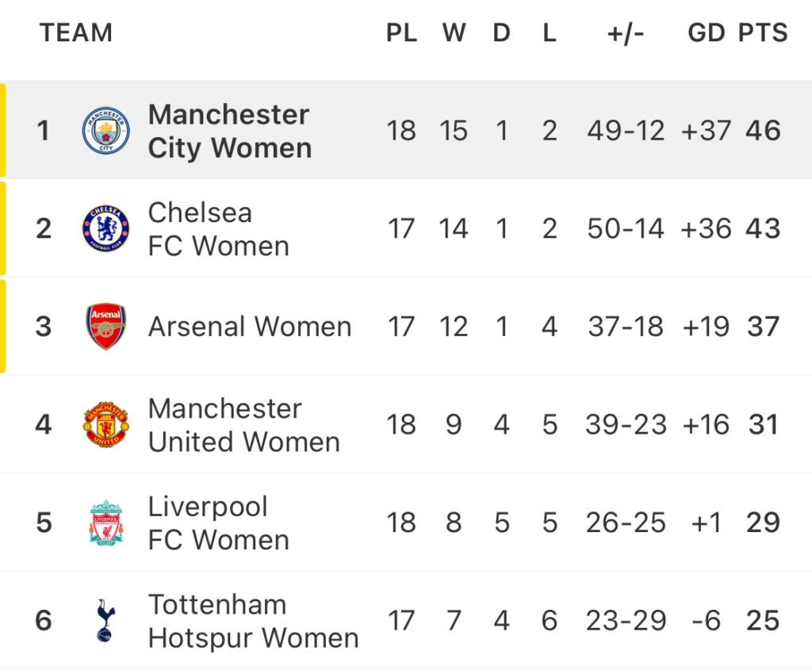Click the Manchester City Women crest

pos(106,131)
